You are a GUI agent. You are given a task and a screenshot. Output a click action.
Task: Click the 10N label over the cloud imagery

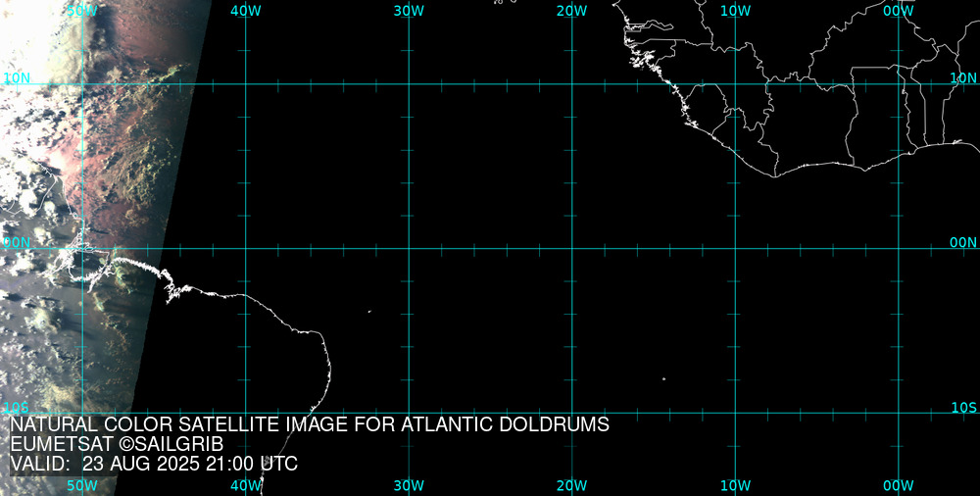tap(17, 78)
